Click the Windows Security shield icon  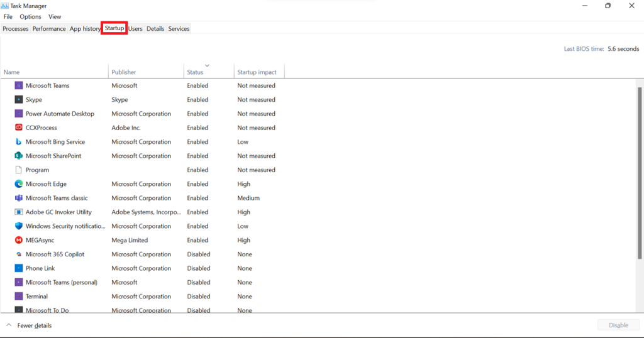[18, 226]
